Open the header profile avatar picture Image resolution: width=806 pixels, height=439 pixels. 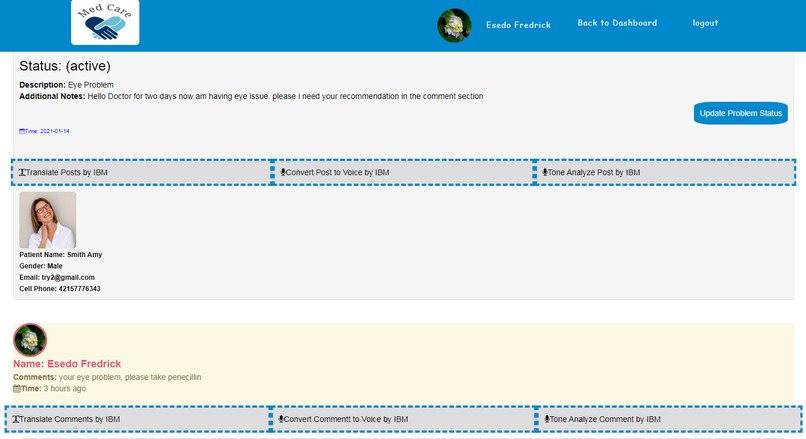click(454, 25)
